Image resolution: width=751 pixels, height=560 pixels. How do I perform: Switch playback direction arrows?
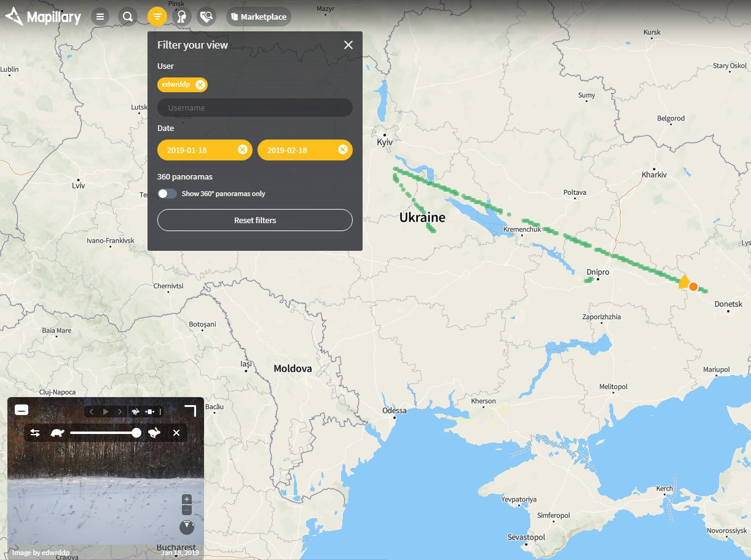(35, 433)
